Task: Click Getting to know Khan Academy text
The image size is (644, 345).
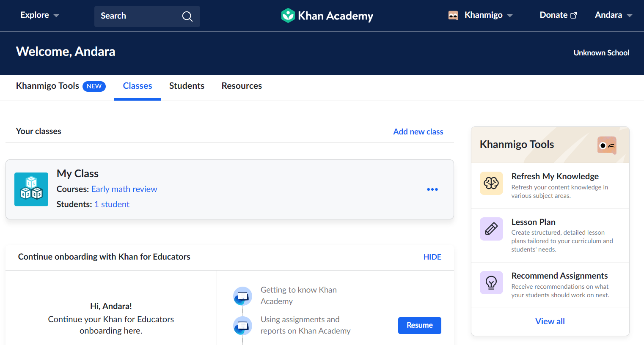Action: tap(299, 296)
